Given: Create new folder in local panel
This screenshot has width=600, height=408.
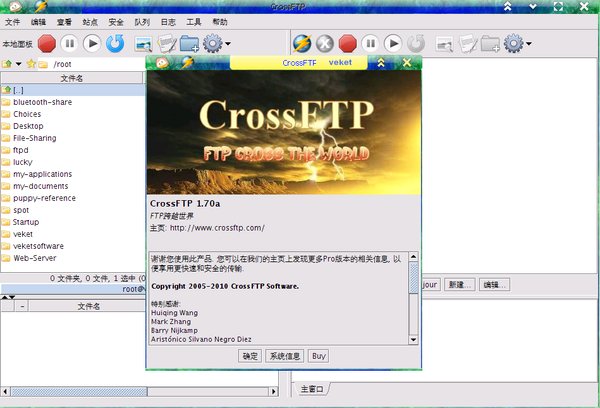Looking at the screenshot, I should (x=189, y=44).
